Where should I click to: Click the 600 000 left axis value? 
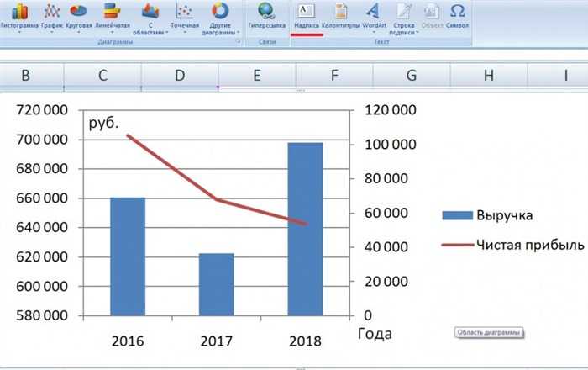coord(42,286)
